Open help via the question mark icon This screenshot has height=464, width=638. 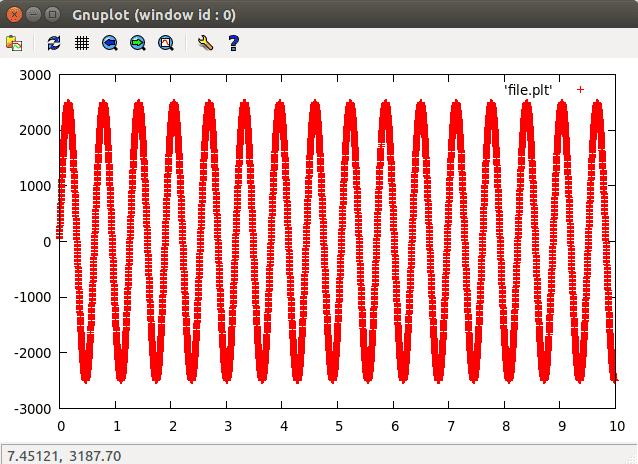[x=233, y=43]
